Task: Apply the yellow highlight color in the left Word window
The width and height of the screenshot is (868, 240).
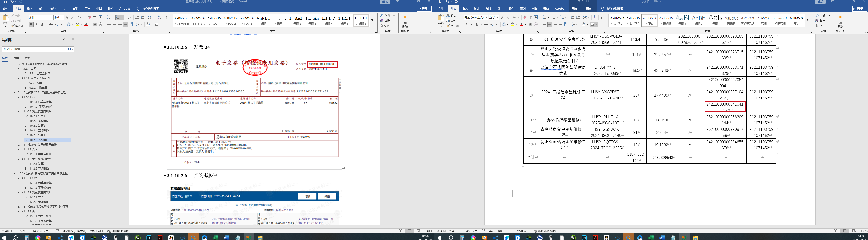Action: [77, 24]
